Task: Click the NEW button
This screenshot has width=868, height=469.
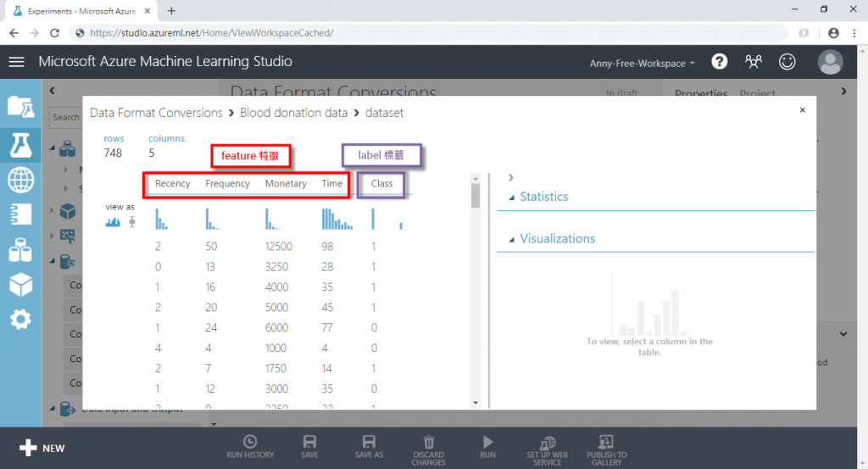Action: point(42,448)
